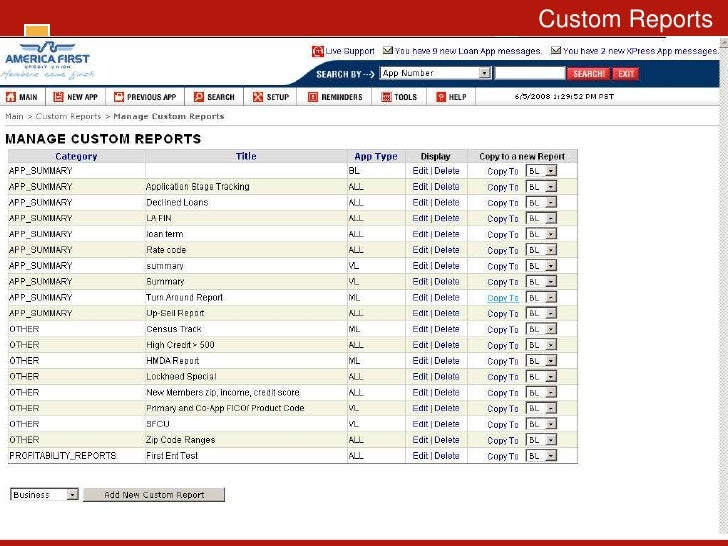Click the PROFITABILITY_REPORTS category cell
Image resolution: width=728 pixels, height=546 pixels.
click(x=63, y=456)
